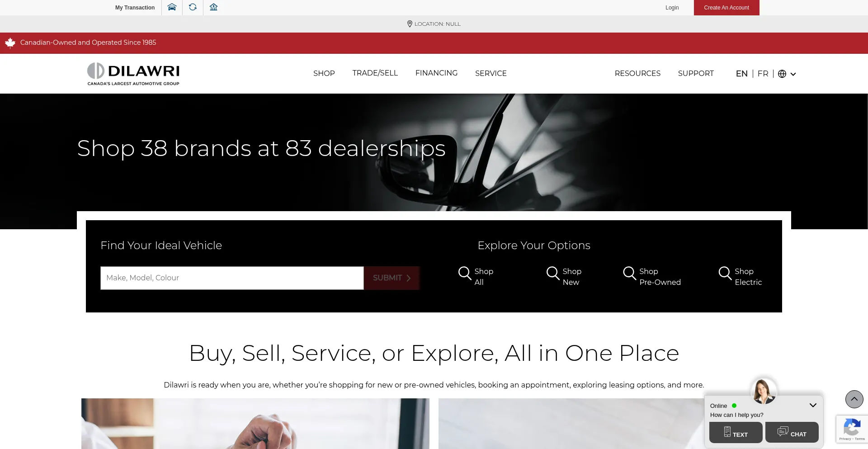Click the Make, Model, Colour search field

point(232,278)
